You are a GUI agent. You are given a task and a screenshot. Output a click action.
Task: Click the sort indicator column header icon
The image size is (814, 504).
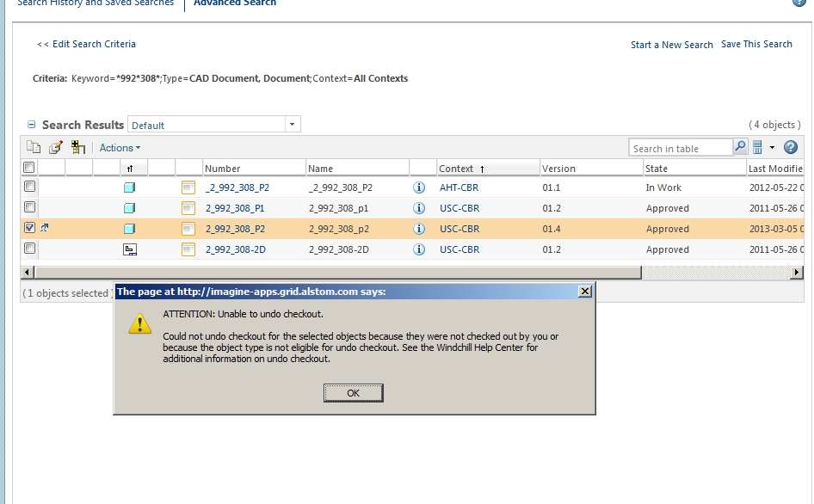click(x=130, y=169)
